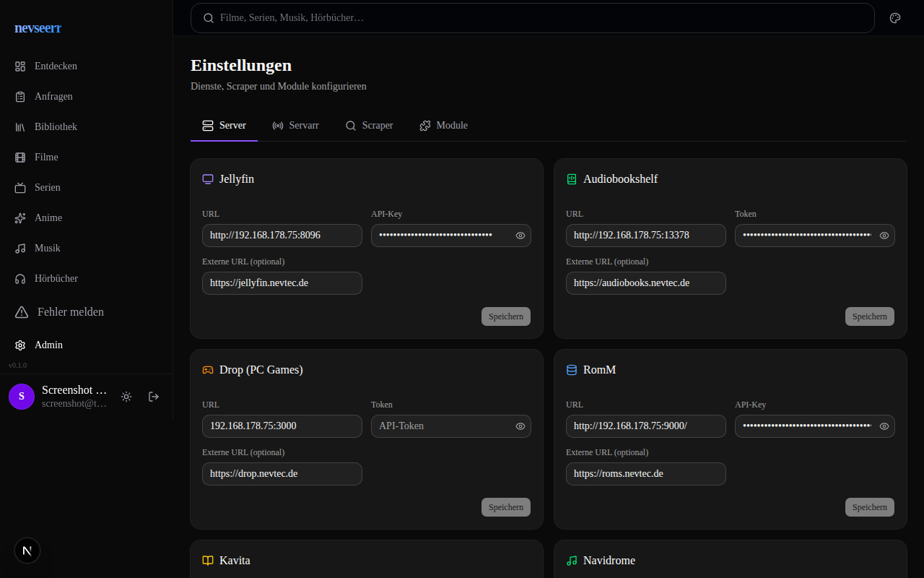
Task: Click the Kavita card title
Action: point(235,561)
